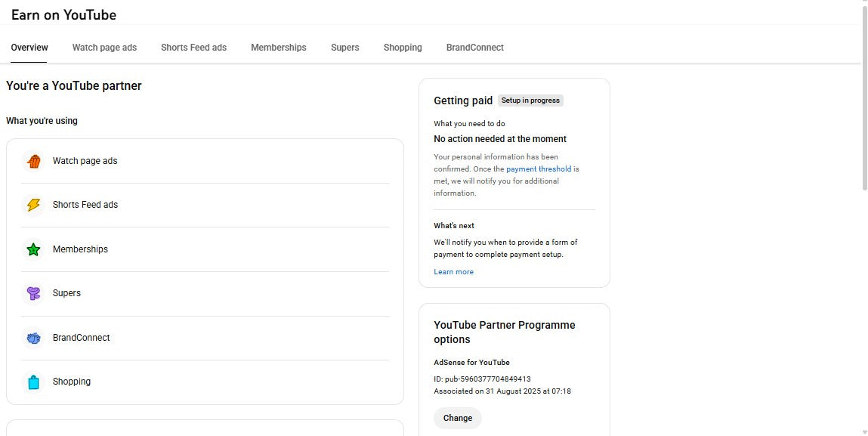Viewport: 868px width, 436px height.
Task: Switch to the Watch page ads tab
Action: [104, 47]
